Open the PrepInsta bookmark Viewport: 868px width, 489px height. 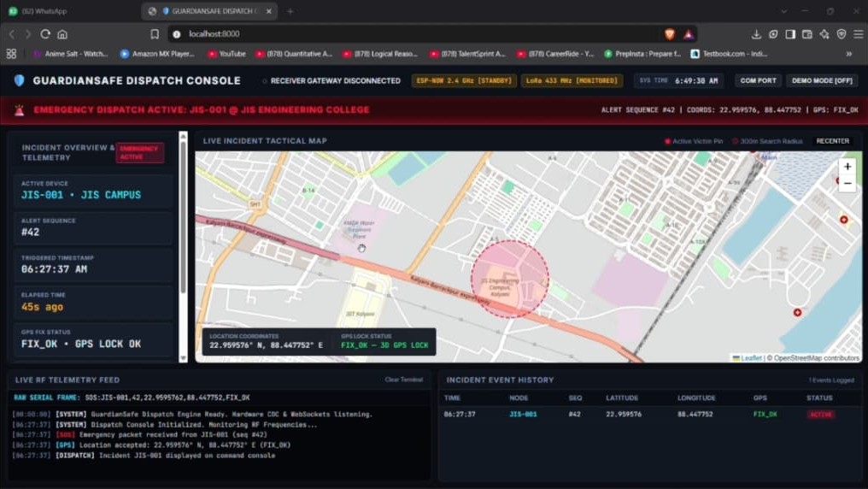point(642,54)
